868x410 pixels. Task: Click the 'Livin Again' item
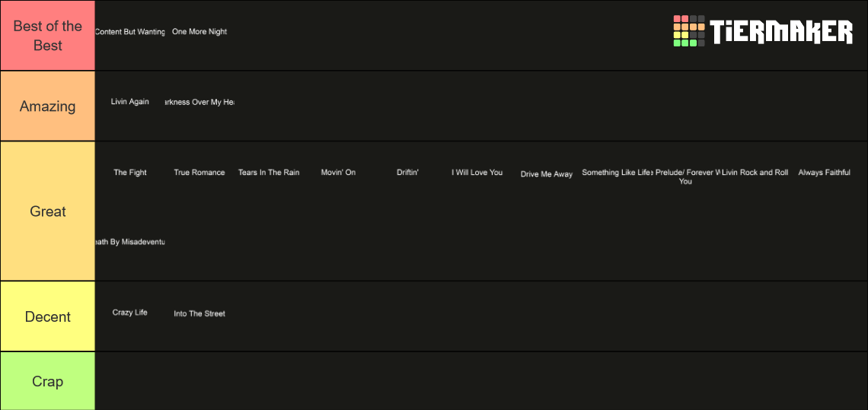coord(130,102)
